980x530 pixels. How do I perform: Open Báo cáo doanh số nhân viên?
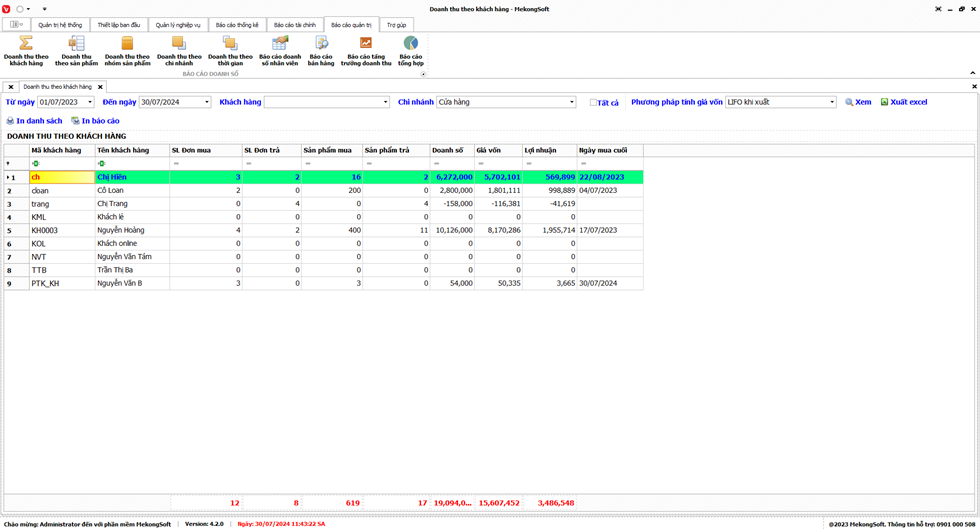click(280, 51)
